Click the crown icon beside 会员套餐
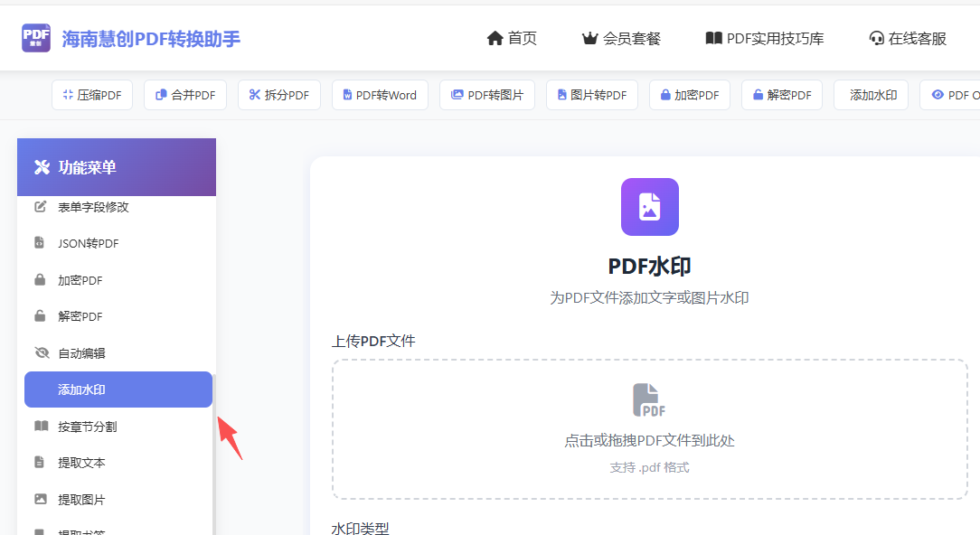 point(590,39)
